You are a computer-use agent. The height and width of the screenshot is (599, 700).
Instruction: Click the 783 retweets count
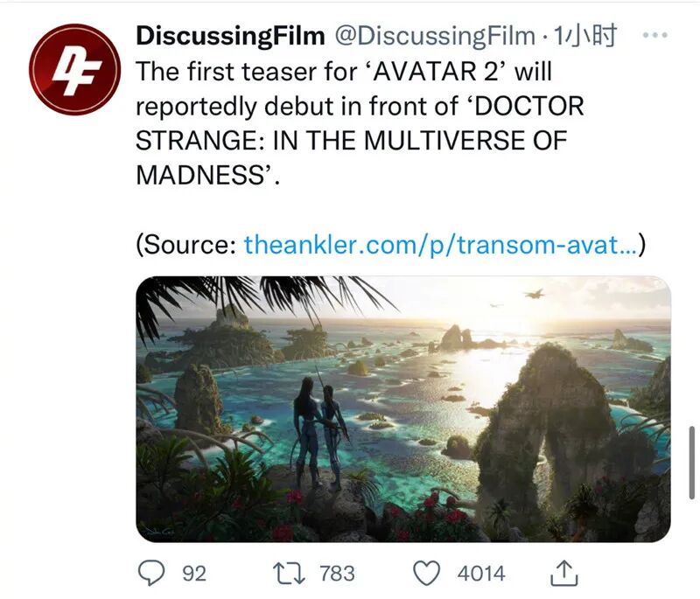(337, 574)
